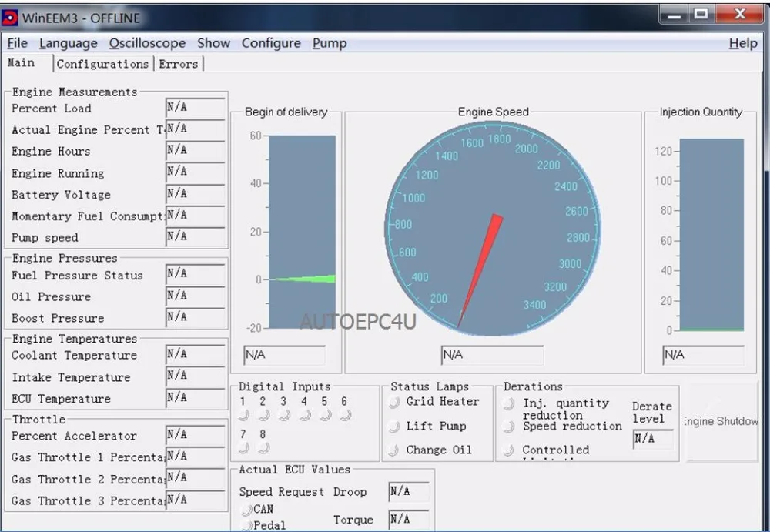Viewport: 770px width, 532px height.
Task: Click the Engine Running value field
Action: pyautogui.click(x=196, y=172)
